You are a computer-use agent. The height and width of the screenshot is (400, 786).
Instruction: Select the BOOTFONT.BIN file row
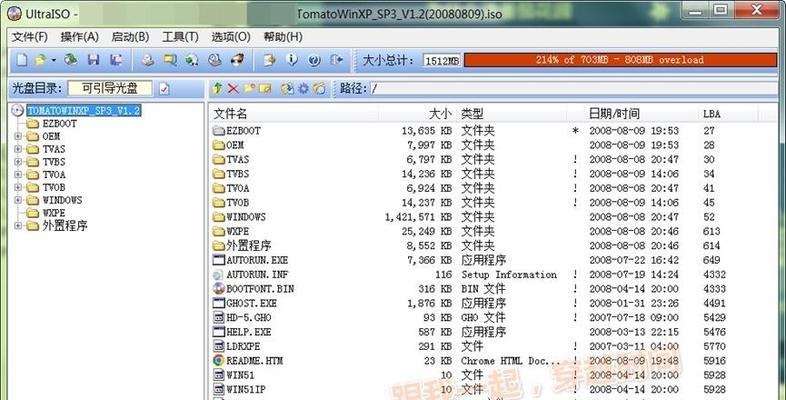[494, 289]
